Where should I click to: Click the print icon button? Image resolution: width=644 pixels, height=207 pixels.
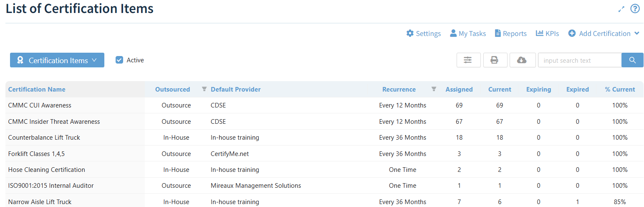[x=495, y=60]
